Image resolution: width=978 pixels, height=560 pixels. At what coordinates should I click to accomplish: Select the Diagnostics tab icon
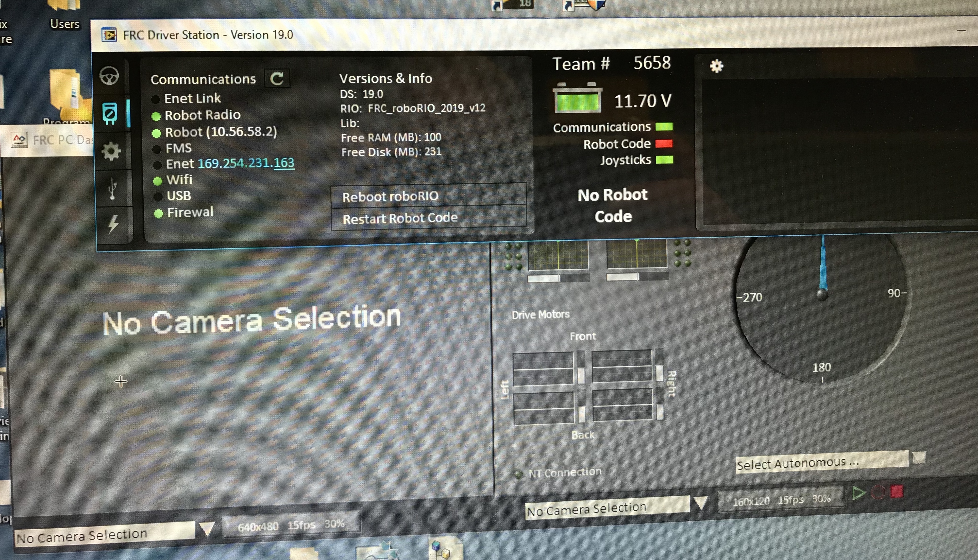[x=110, y=113]
